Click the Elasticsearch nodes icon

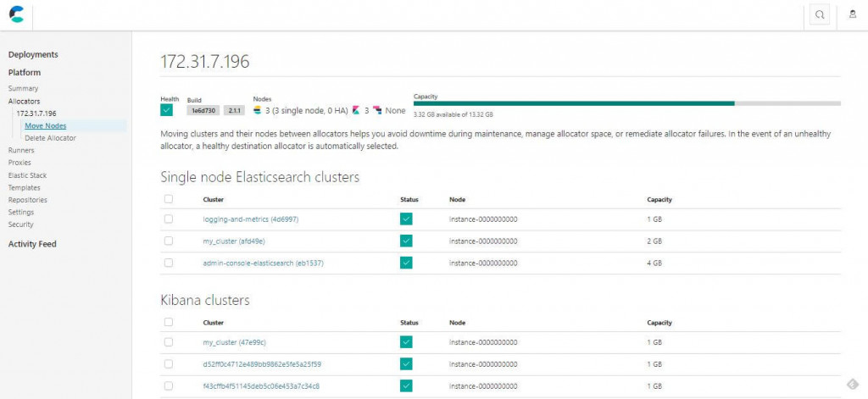coord(258,110)
